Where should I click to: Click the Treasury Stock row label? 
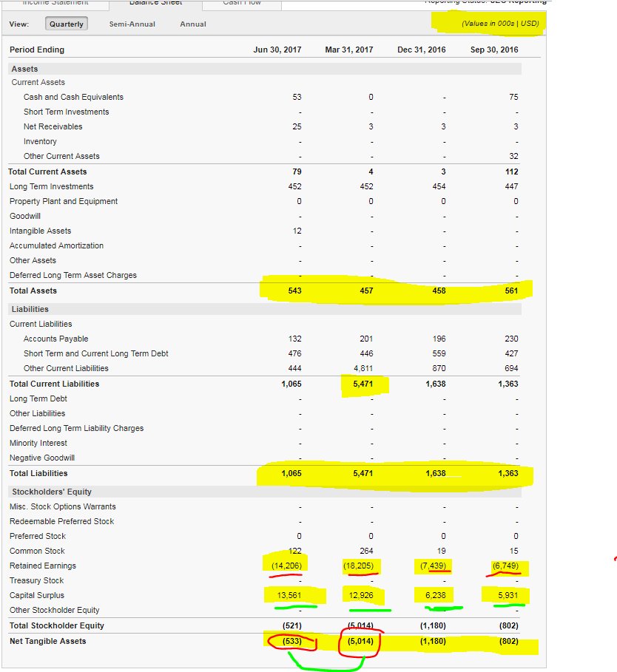36,580
